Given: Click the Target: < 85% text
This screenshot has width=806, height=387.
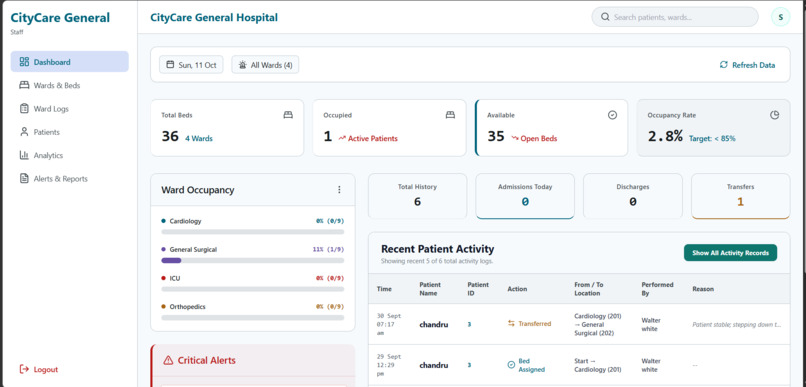Looking at the screenshot, I should pos(712,138).
